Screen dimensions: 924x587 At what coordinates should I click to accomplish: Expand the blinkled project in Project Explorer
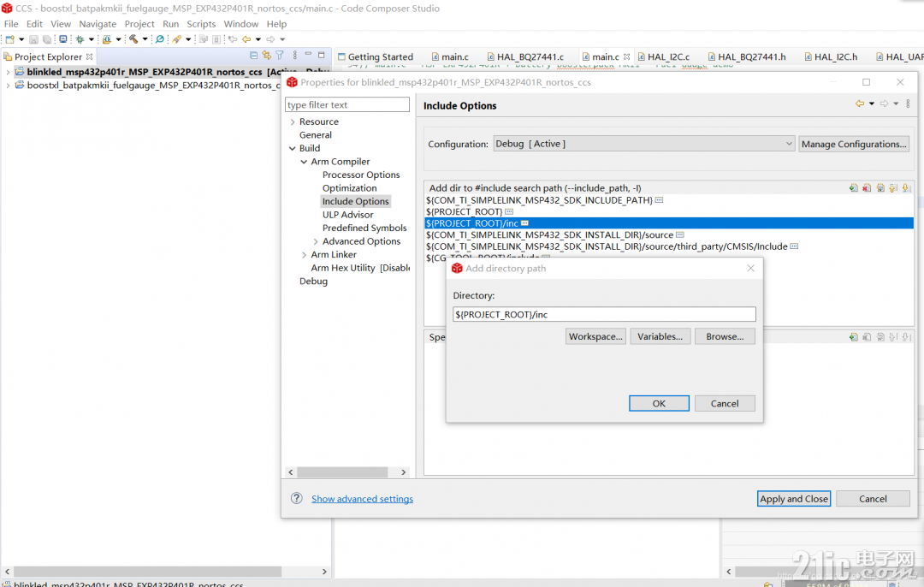click(8, 72)
